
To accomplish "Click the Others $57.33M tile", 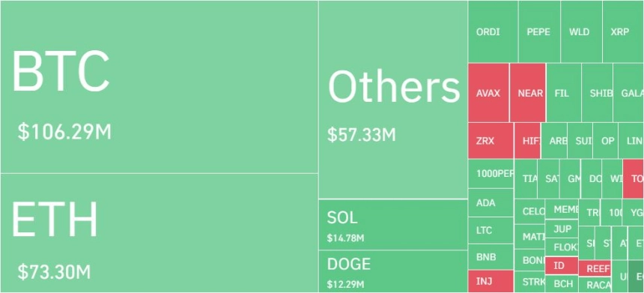I will pos(393,100).
